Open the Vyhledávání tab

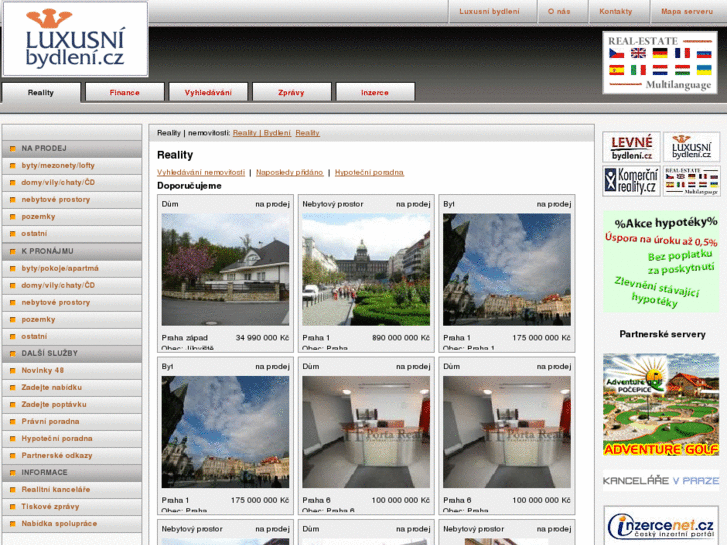[x=208, y=92]
